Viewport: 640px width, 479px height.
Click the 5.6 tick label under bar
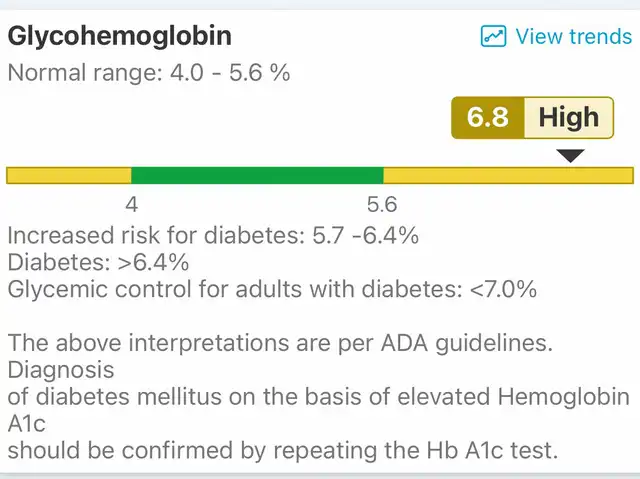[382, 204]
